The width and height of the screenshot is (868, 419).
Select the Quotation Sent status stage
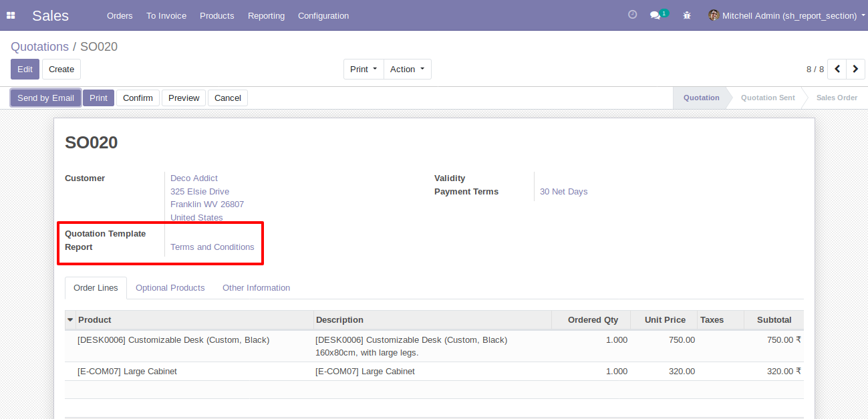[768, 98]
